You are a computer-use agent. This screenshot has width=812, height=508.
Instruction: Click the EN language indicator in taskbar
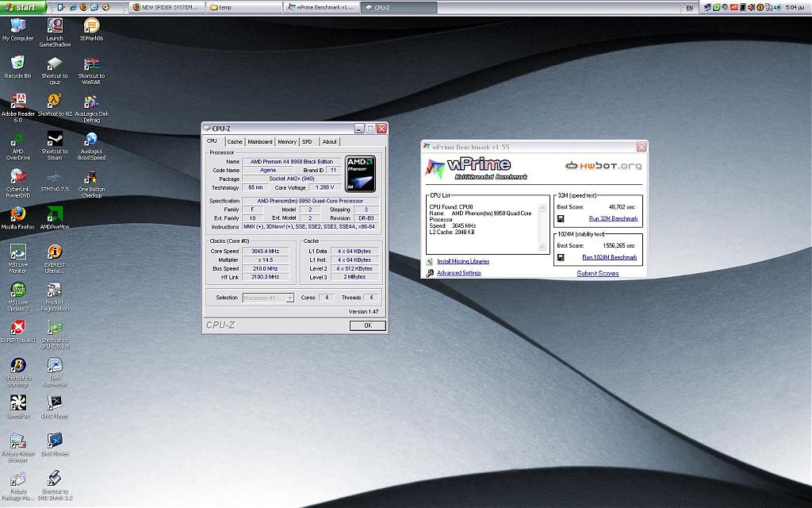click(x=689, y=8)
